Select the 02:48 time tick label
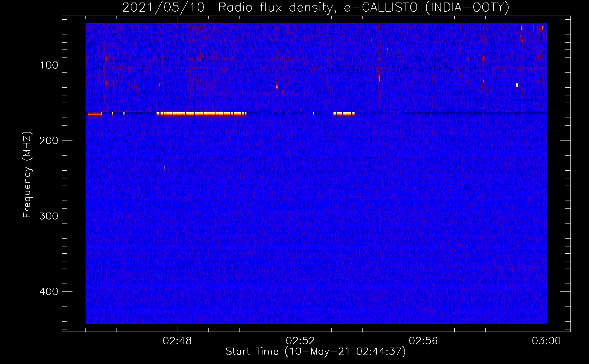This screenshot has height=364, width=589. [177, 341]
